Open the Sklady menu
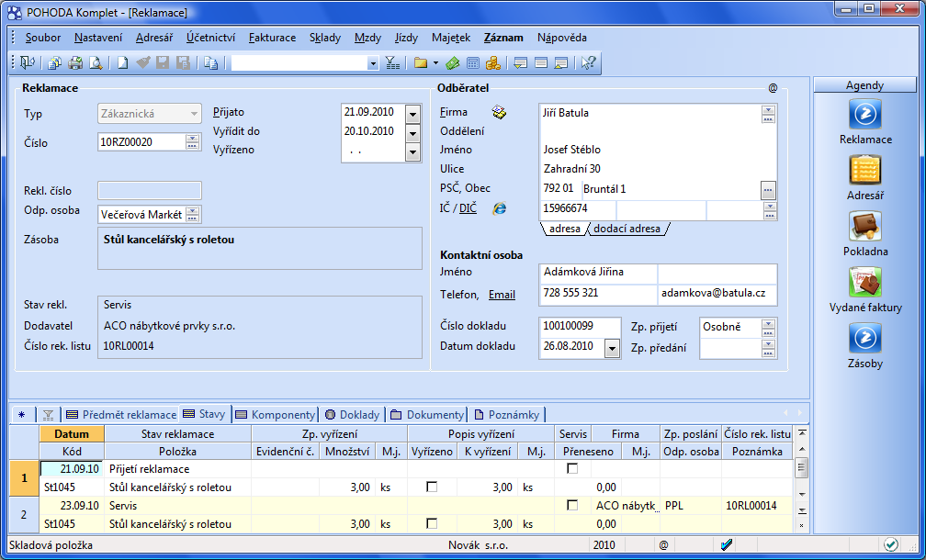 325,38
